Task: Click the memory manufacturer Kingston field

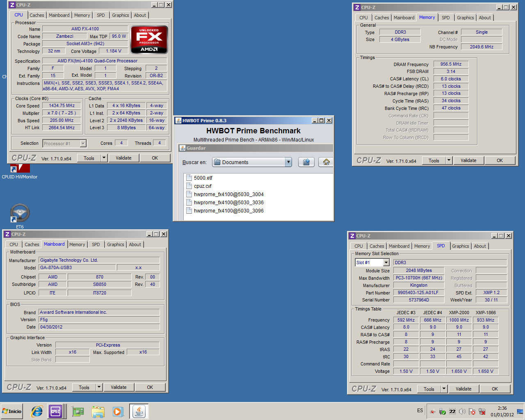Action: [x=418, y=285]
